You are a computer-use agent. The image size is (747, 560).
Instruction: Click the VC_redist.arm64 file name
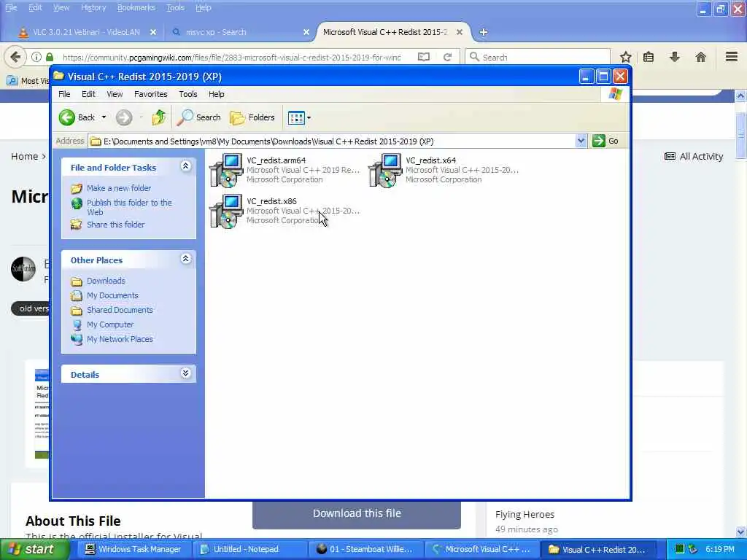pyautogui.click(x=276, y=160)
